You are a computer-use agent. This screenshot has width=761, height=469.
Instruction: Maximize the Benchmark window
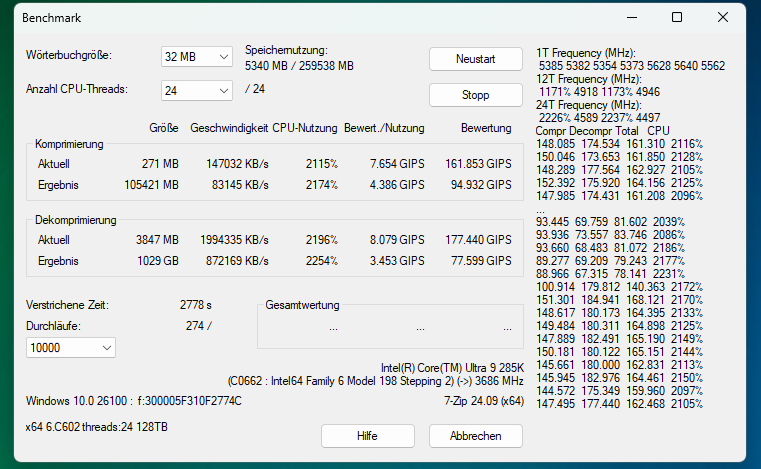click(x=677, y=17)
